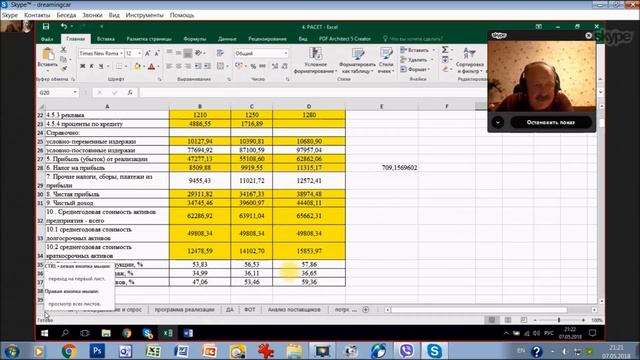Screen dimensions: 640x360
Task: Open Условное форматирование menu
Action: point(316,60)
